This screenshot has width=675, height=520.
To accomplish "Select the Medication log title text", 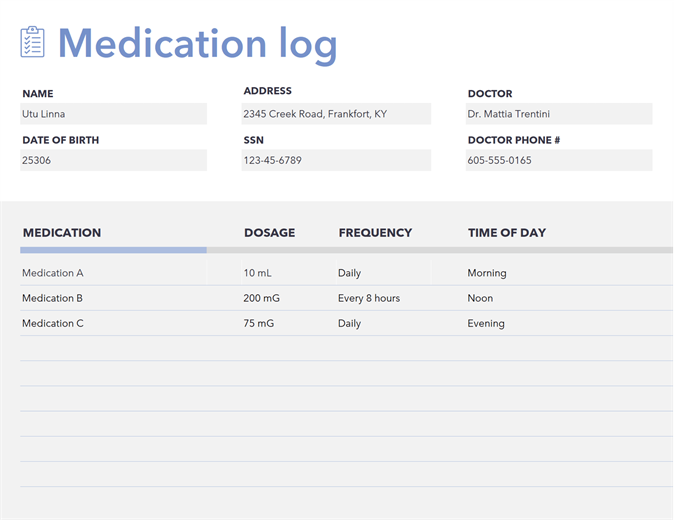I will click(197, 44).
